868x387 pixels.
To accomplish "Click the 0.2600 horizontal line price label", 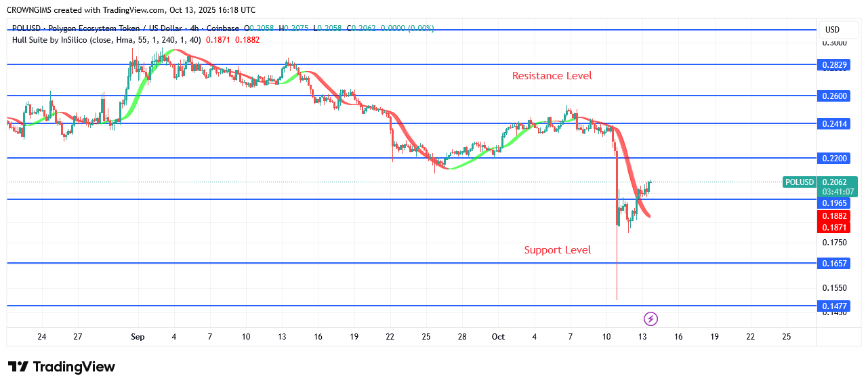I will tap(834, 96).
